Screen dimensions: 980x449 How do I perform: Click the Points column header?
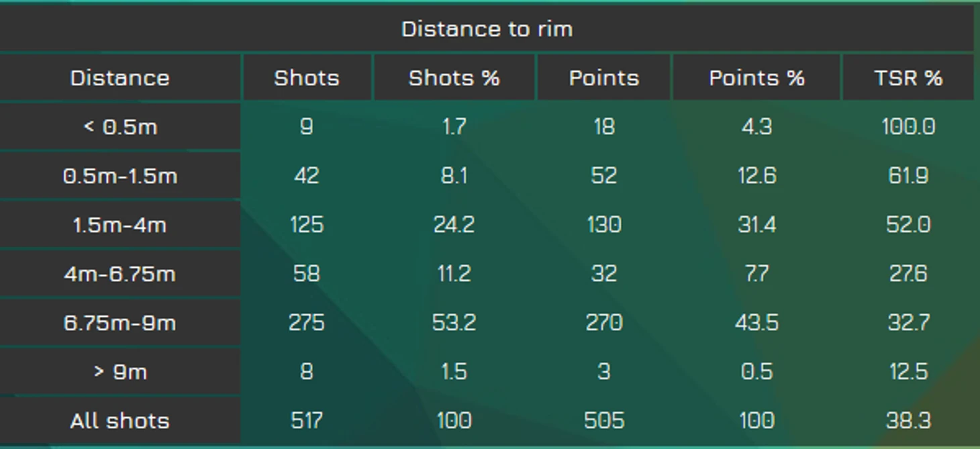(603, 78)
